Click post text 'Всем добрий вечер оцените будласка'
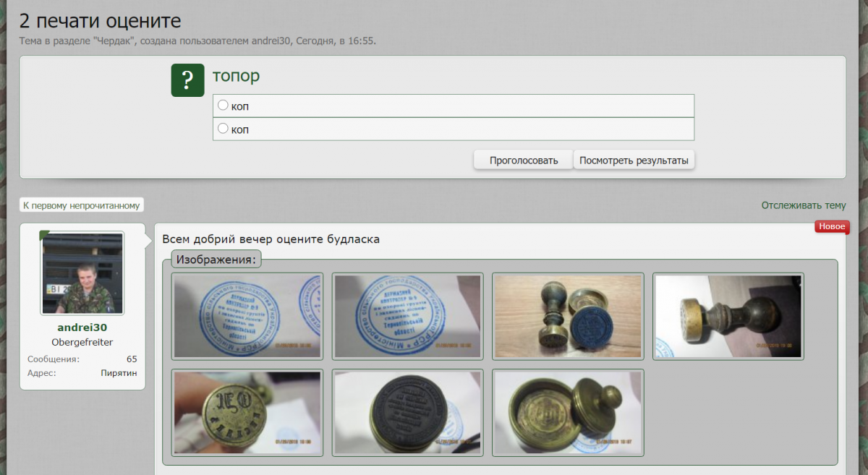This screenshot has width=868, height=475. coord(271,239)
